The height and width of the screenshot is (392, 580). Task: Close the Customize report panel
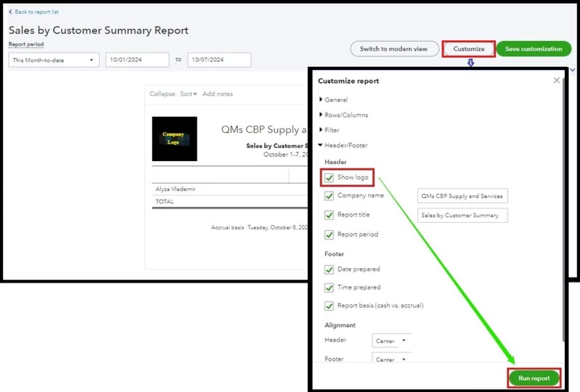(557, 80)
